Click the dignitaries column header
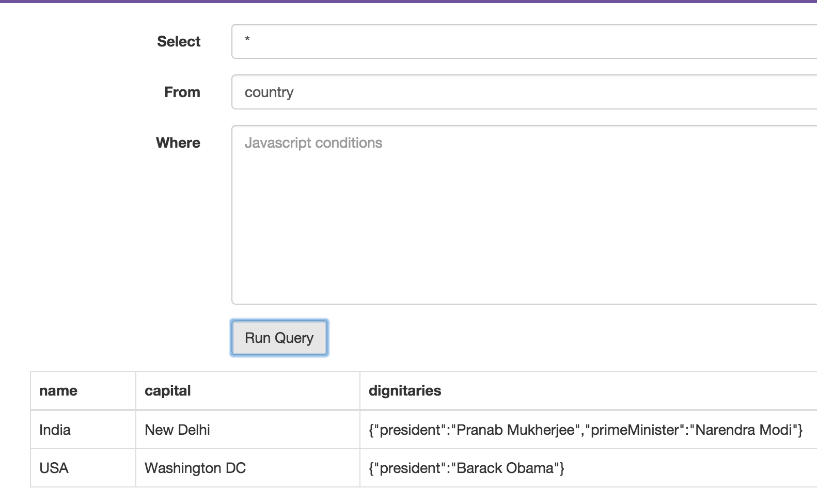The width and height of the screenshot is (817, 504). pos(405,390)
